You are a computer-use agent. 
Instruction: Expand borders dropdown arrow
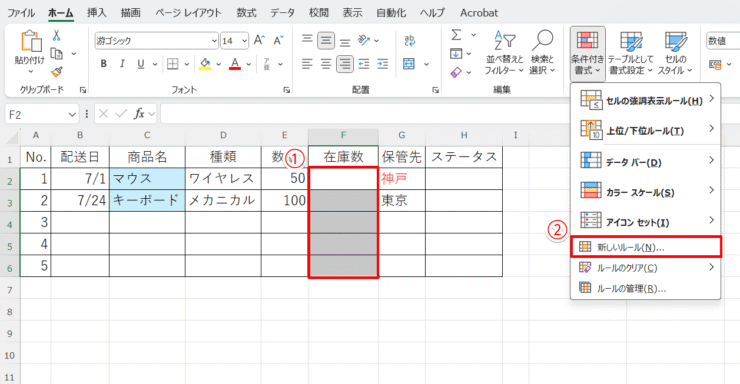coord(186,64)
